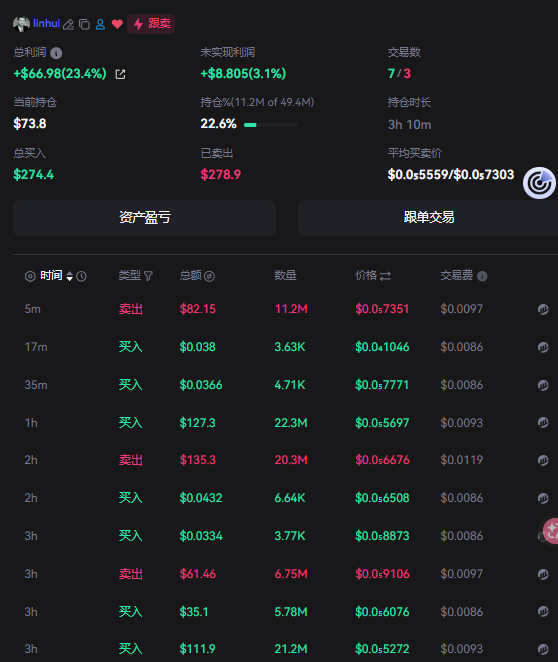Select the 6.75M quantity cell
This screenshot has height=662, width=558.
pyautogui.click(x=291, y=574)
